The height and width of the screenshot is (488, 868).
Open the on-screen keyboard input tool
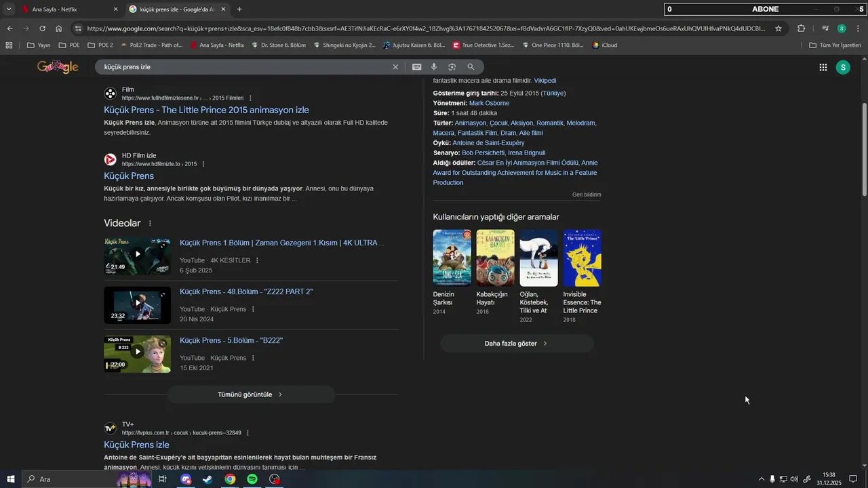click(416, 67)
